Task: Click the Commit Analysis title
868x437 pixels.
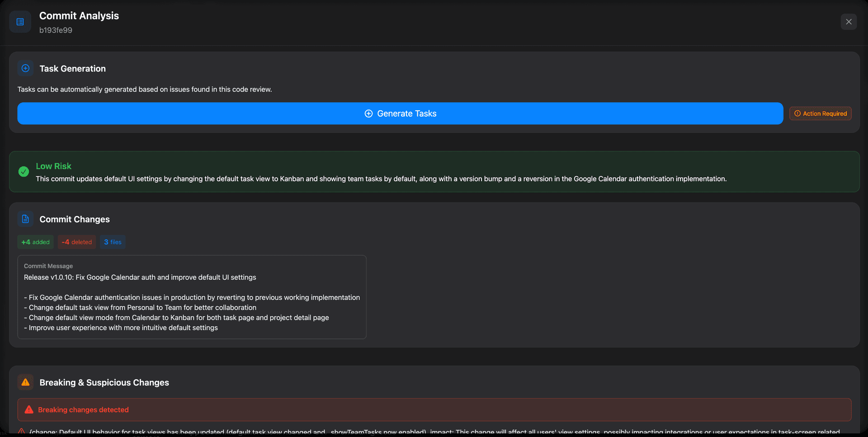Action: pyautogui.click(x=79, y=16)
